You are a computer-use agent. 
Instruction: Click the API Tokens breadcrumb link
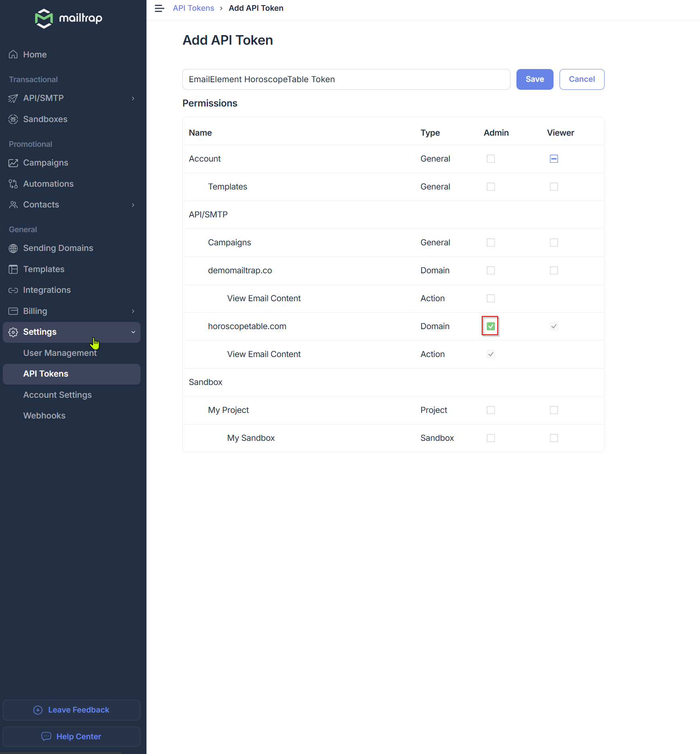click(193, 8)
